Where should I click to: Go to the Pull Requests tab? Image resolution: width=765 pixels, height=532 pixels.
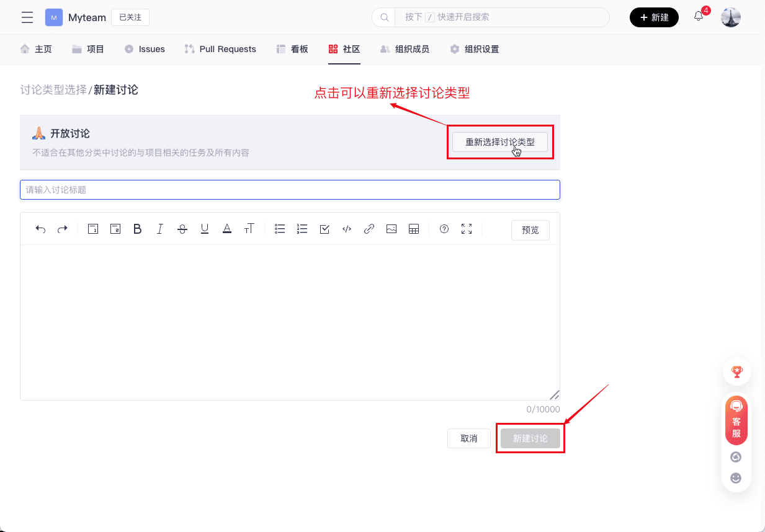tap(220, 49)
